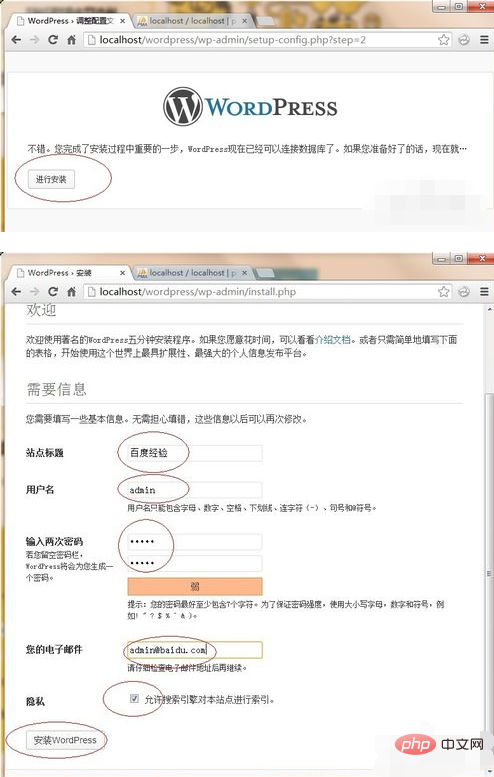494x777 pixels.
Task: Open Chrome menu in top browser window
Action: pyautogui.click(x=484, y=40)
